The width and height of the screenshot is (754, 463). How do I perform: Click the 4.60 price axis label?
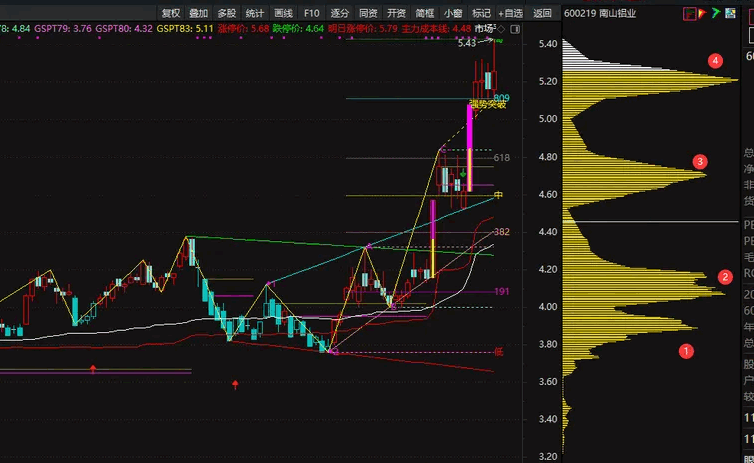pyautogui.click(x=548, y=194)
